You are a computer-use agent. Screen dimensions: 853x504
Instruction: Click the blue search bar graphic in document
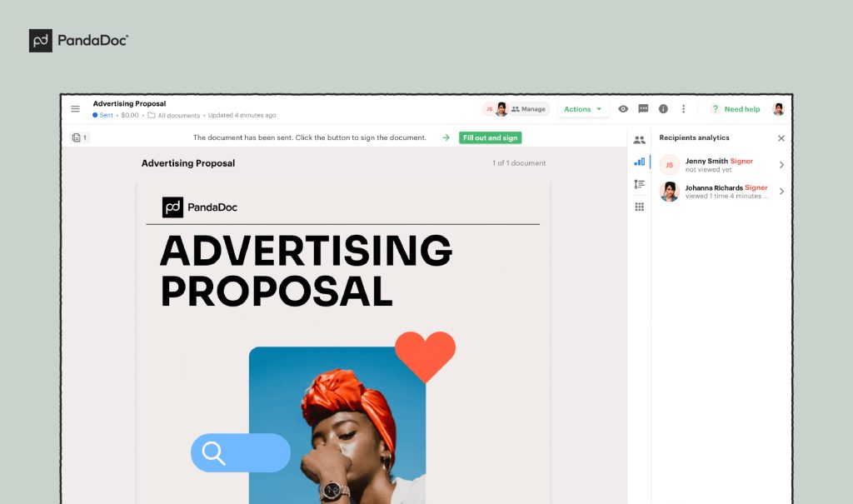point(241,453)
